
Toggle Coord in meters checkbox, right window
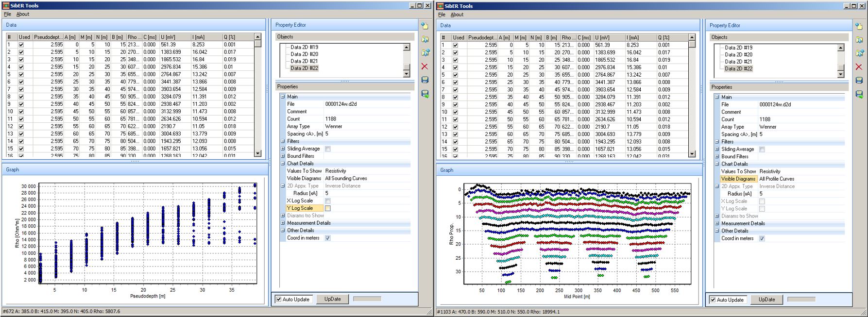[762, 238]
